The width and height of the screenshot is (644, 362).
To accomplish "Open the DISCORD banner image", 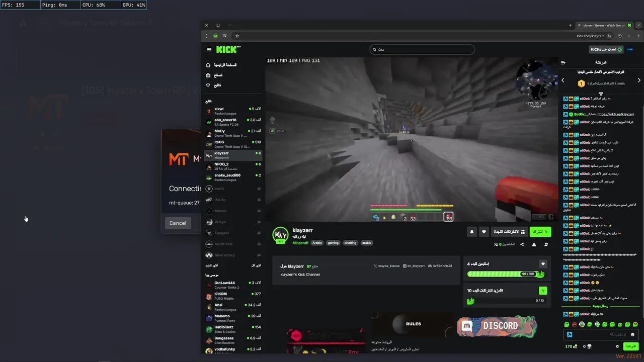I will pos(497,326).
